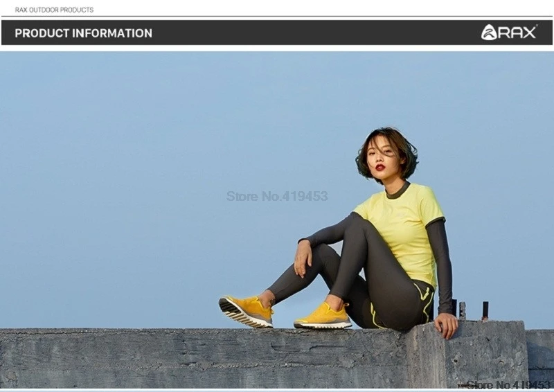554x392 pixels.
Task: Click the RAX brand wordmark
Action: coord(517,33)
